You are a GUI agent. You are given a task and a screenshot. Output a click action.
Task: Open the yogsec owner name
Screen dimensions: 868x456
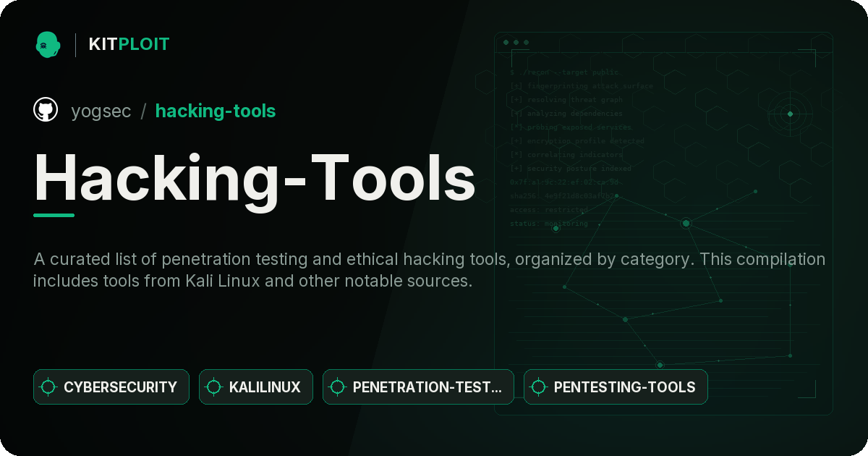point(101,111)
